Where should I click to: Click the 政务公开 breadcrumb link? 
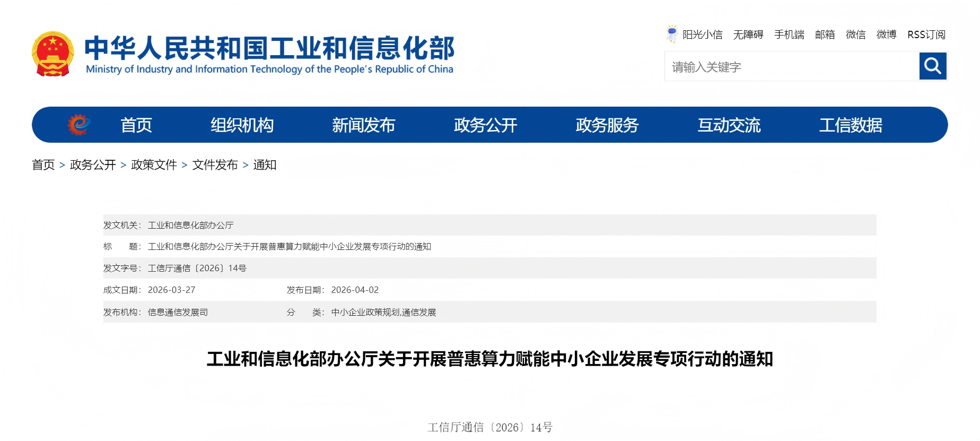[93, 165]
